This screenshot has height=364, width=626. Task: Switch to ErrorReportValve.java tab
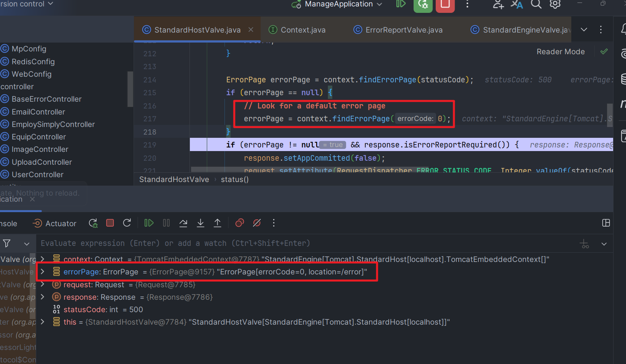tap(398, 30)
